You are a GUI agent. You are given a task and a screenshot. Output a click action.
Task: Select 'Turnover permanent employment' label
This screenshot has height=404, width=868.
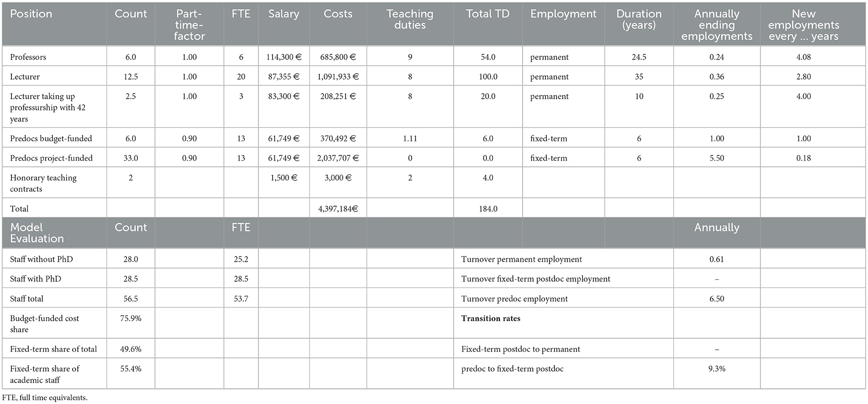(x=522, y=259)
